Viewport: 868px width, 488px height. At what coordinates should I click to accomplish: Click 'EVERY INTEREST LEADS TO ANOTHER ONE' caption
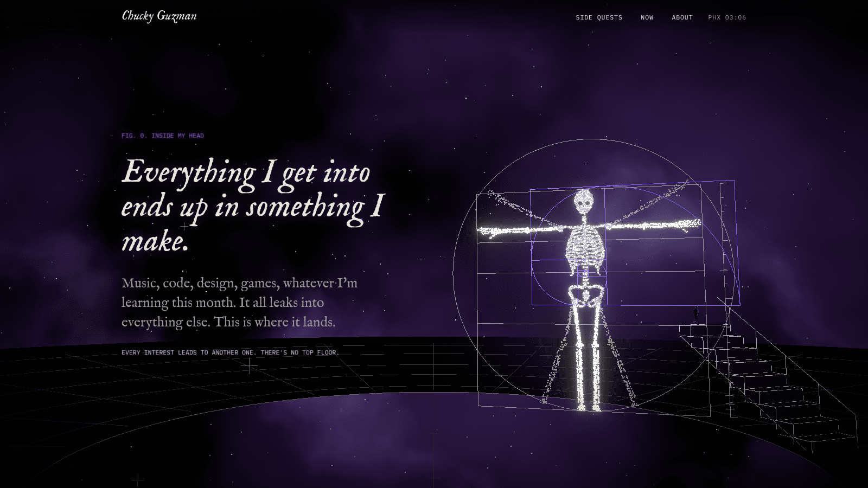tap(230, 352)
